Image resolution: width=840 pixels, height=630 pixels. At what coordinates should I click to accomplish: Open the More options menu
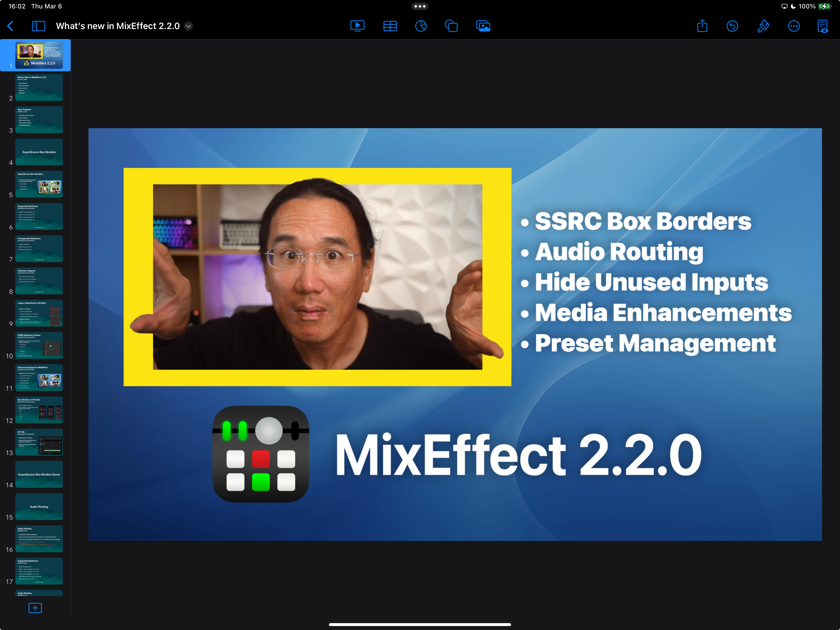tap(794, 26)
